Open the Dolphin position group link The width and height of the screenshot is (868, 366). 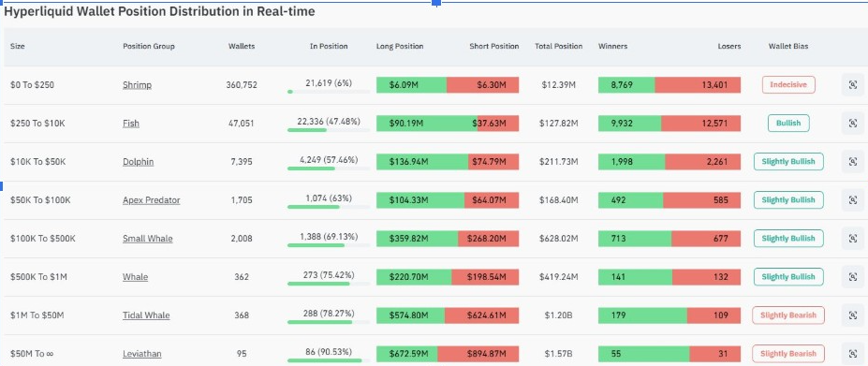pyautogui.click(x=138, y=162)
